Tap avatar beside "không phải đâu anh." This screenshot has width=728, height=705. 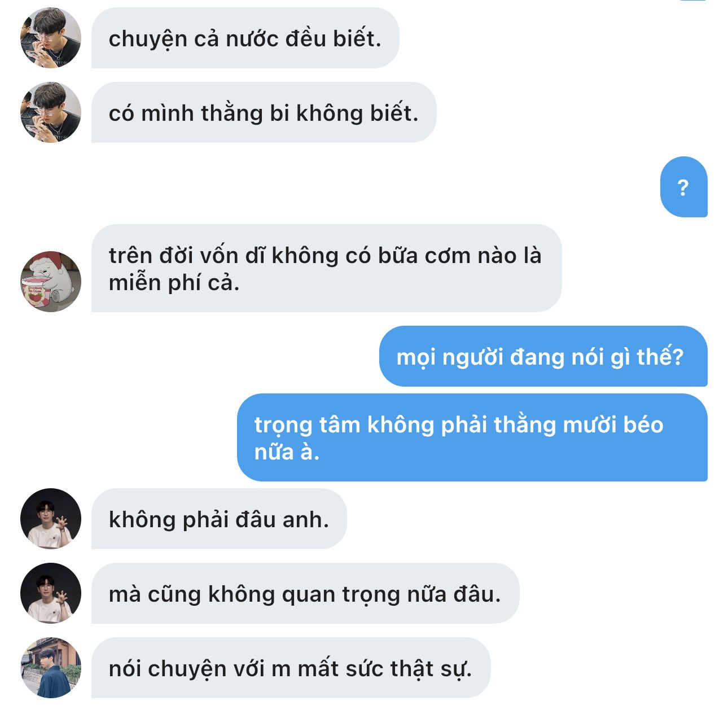[51, 519]
